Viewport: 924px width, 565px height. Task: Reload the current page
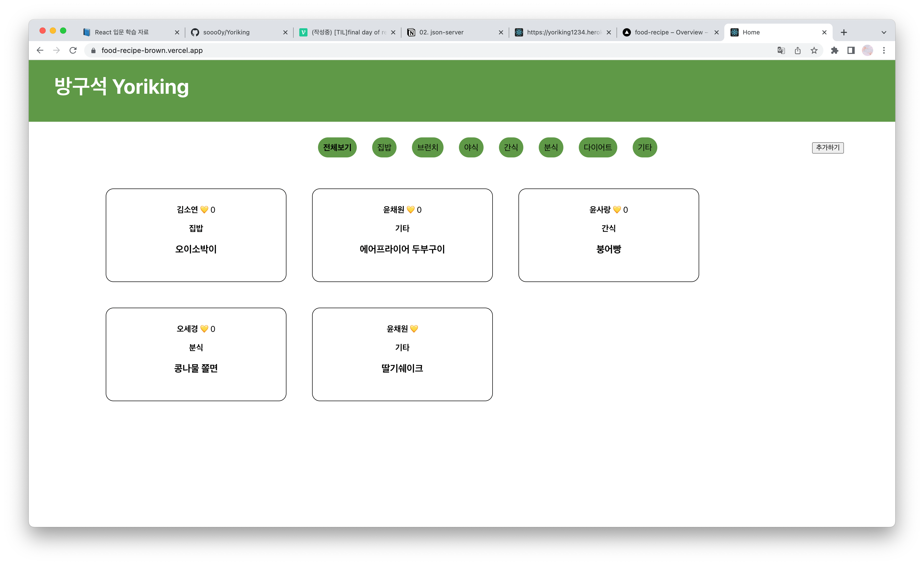tap(73, 50)
